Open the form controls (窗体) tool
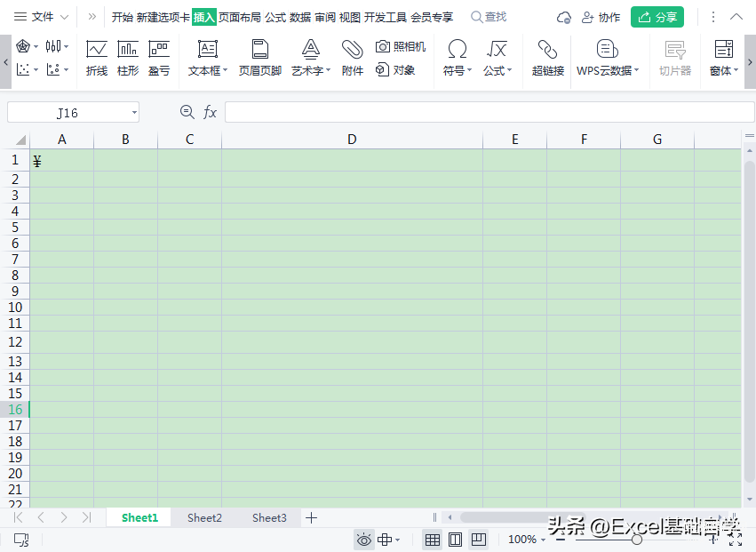 coord(724,59)
